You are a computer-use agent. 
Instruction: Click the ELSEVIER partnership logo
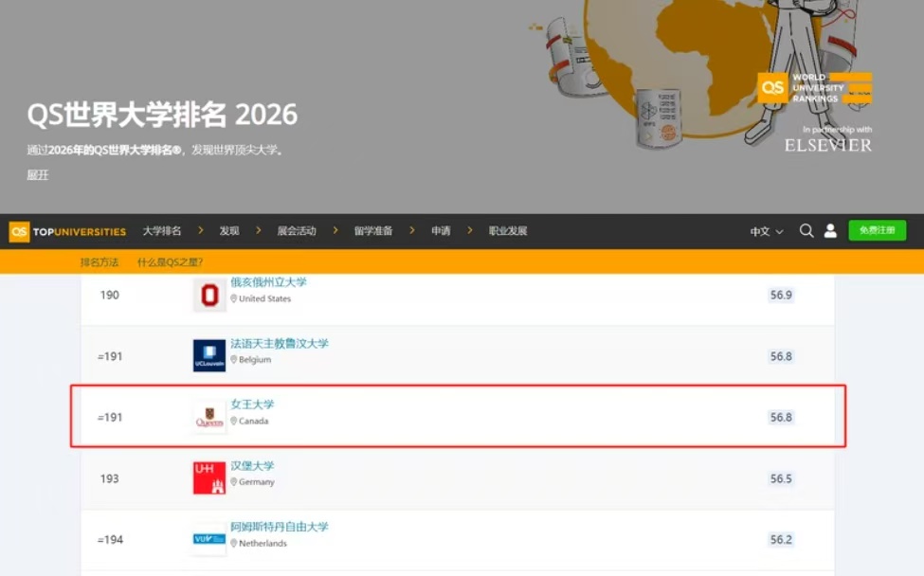click(x=828, y=146)
